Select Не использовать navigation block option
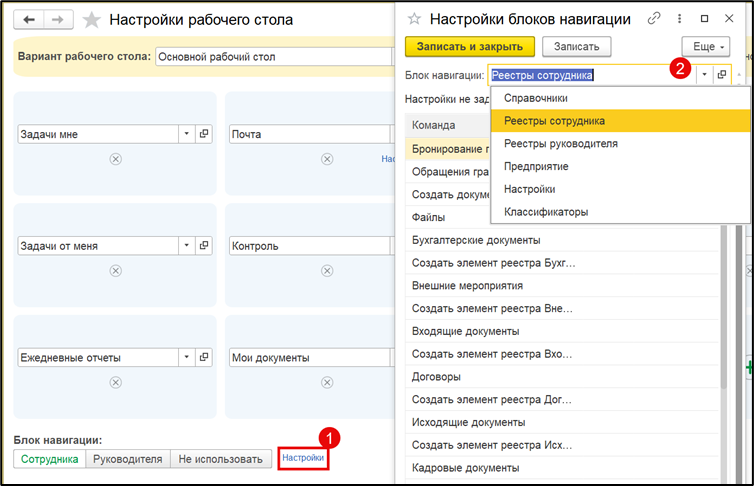Screen dimensions: 754x486 pos(221,459)
